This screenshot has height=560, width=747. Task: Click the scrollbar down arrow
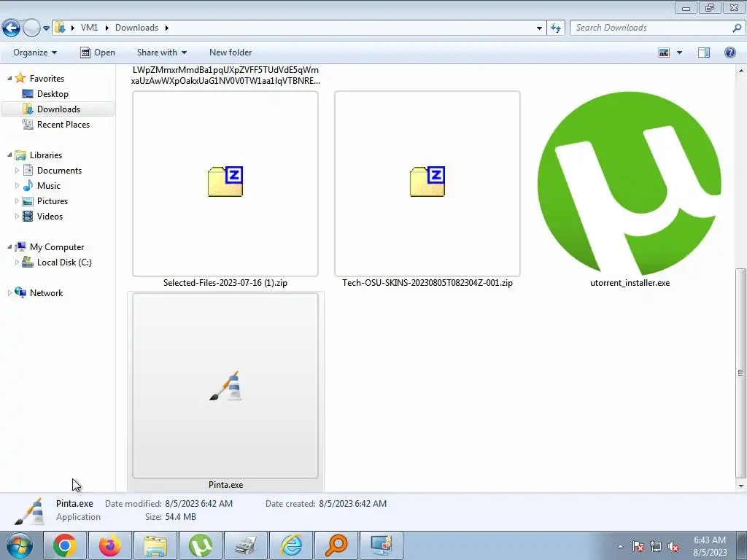click(741, 486)
